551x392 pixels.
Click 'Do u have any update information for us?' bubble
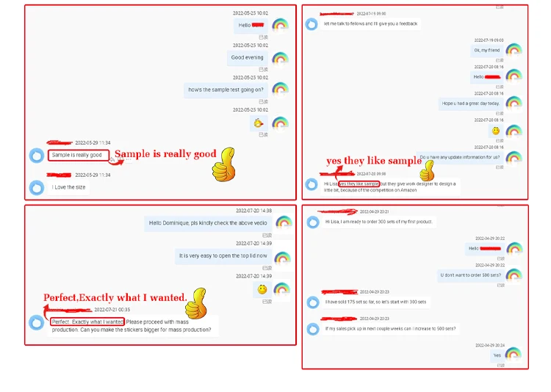(x=460, y=157)
